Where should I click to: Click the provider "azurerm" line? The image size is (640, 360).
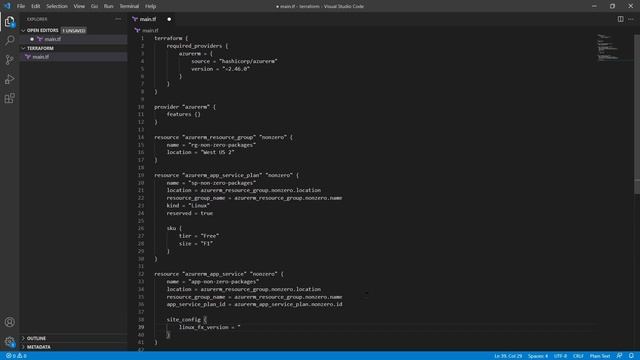[x=185, y=107]
